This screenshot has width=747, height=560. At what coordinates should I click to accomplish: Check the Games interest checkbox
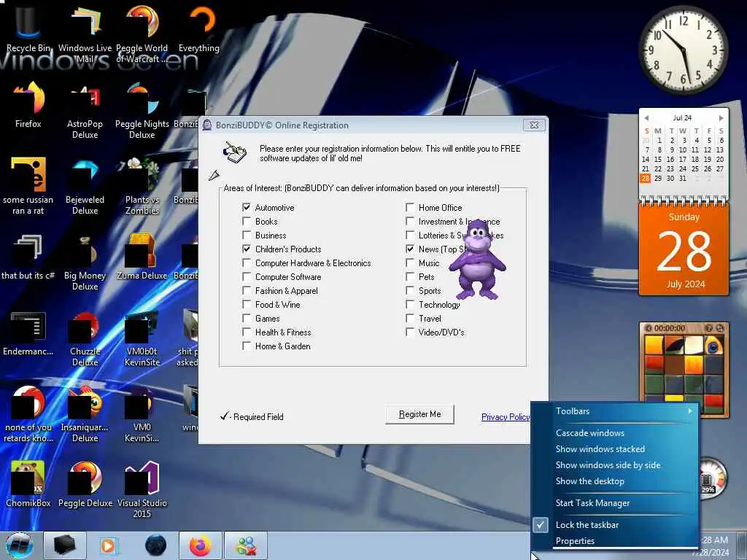point(247,318)
